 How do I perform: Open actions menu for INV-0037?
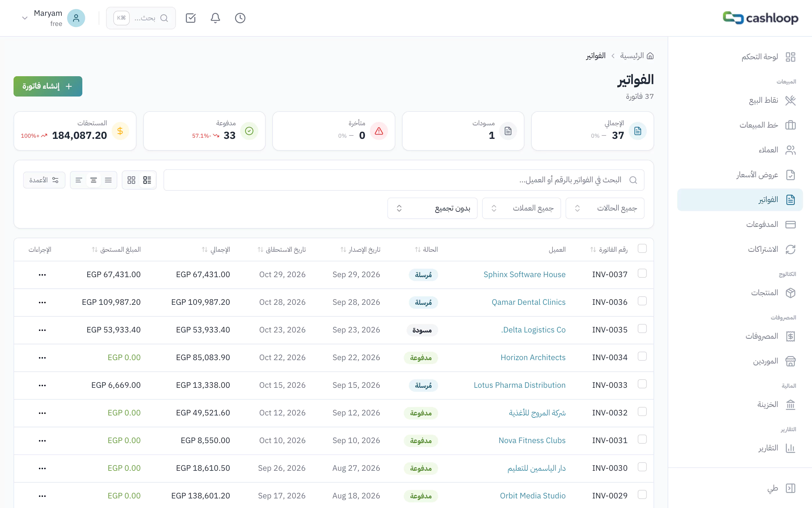click(42, 275)
